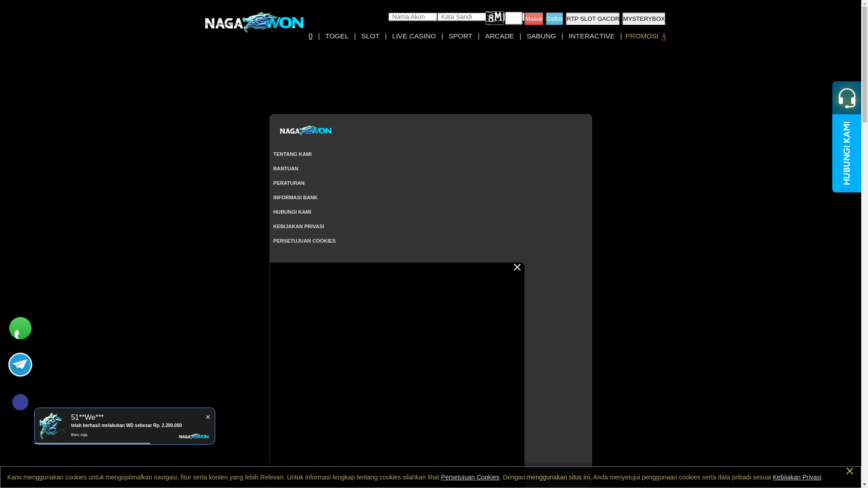The height and width of the screenshot is (488, 868).
Task: Dismiss the cookies notice bar
Action: [849, 471]
